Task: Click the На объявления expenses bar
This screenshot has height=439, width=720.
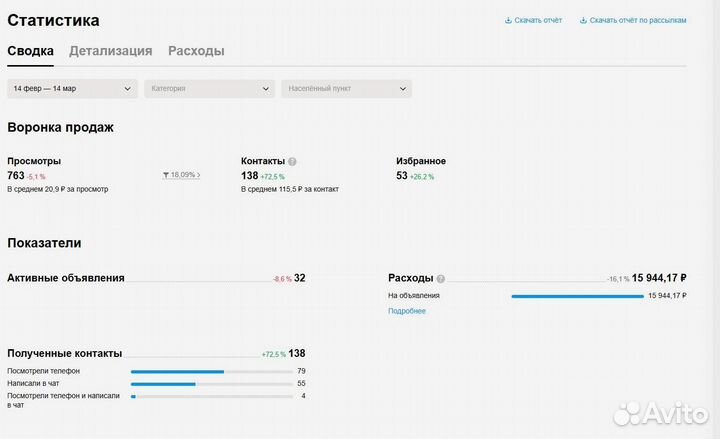Action: click(577, 296)
